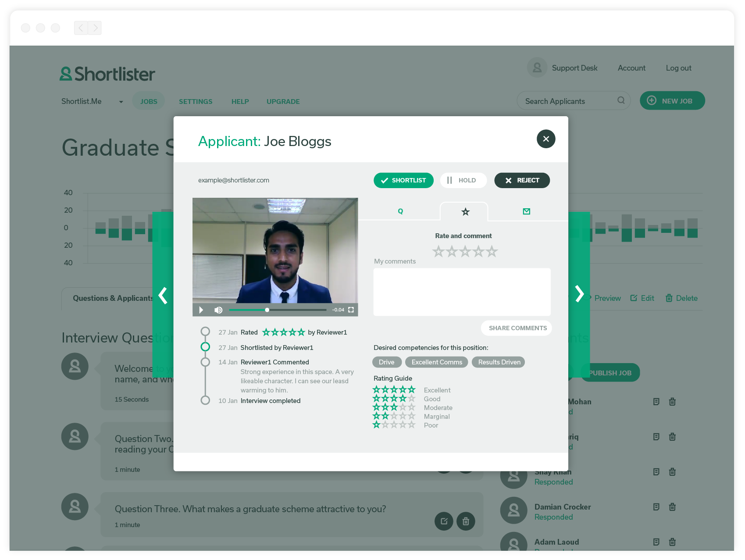This screenshot has height=560, width=745.
Task: Open the SETTINGS menu
Action: pos(196,102)
